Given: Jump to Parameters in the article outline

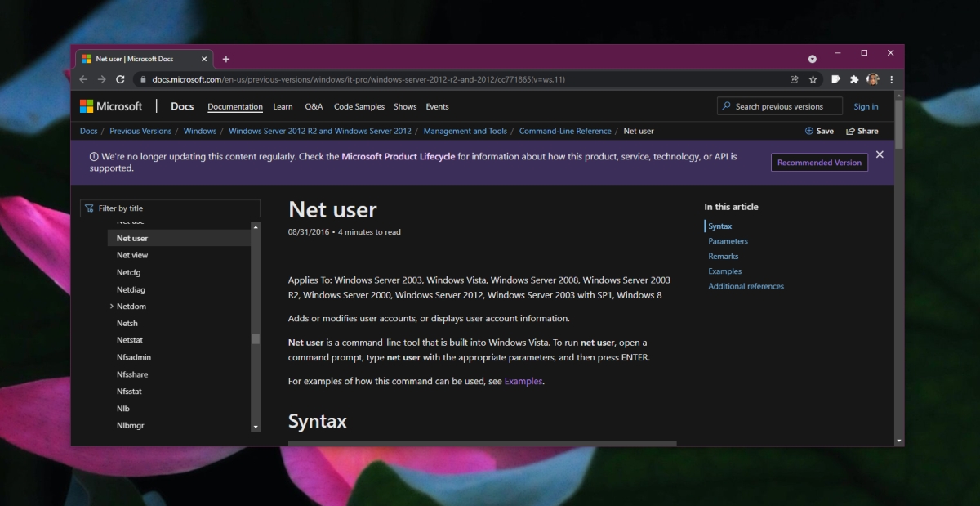Looking at the screenshot, I should [x=728, y=241].
